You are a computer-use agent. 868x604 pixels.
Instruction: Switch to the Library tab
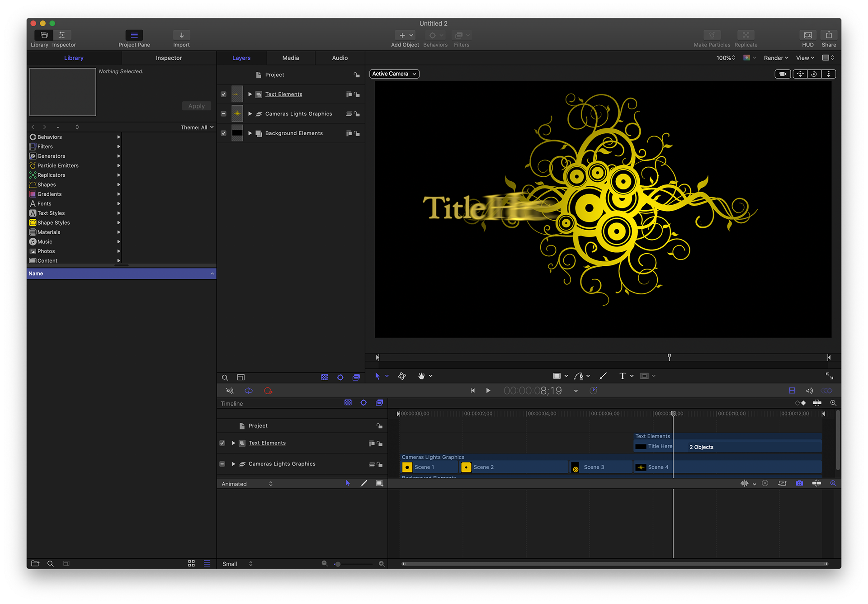pos(74,58)
